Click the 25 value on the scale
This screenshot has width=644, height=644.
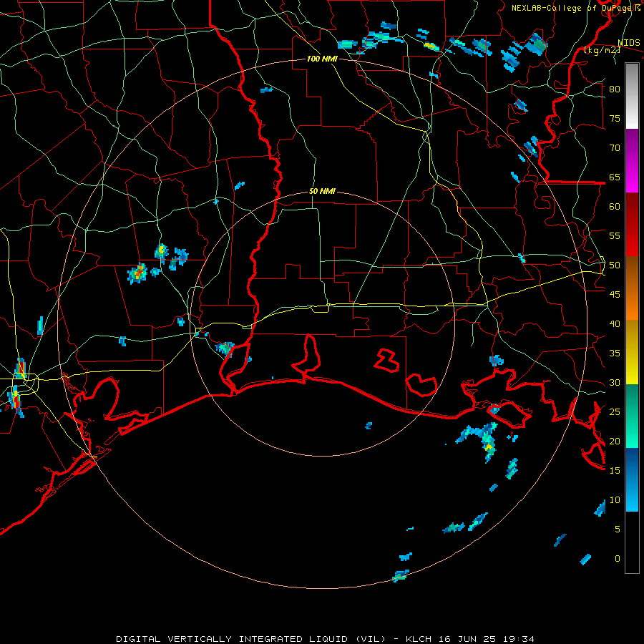[615, 412]
